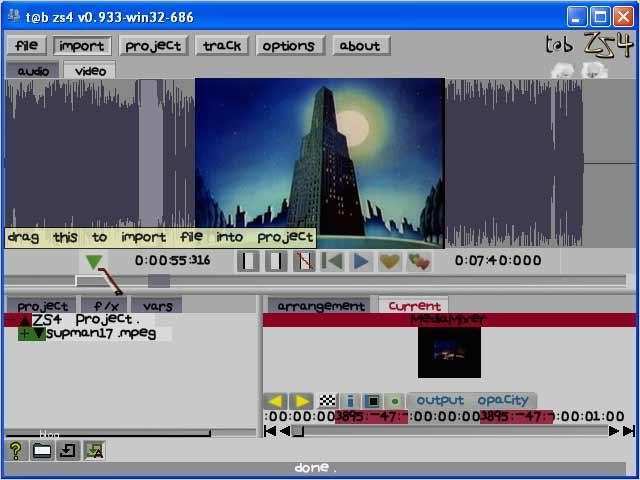Screen dimensions: 640x480
Task: Select the current tab
Action: click(x=414, y=305)
